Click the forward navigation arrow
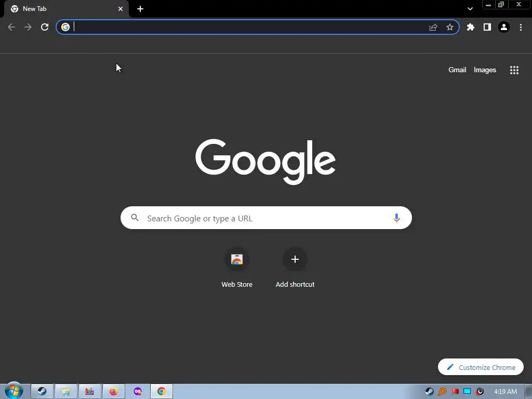The width and height of the screenshot is (532, 399). (x=28, y=27)
